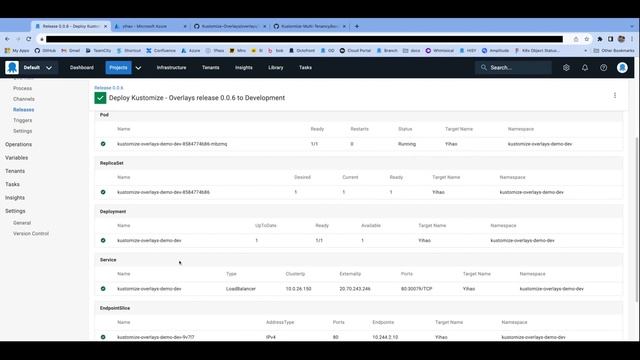Viewport: 640px width, 360px height.
Task: Open the user profile avatar menu
Action: (x=622, y=68)
